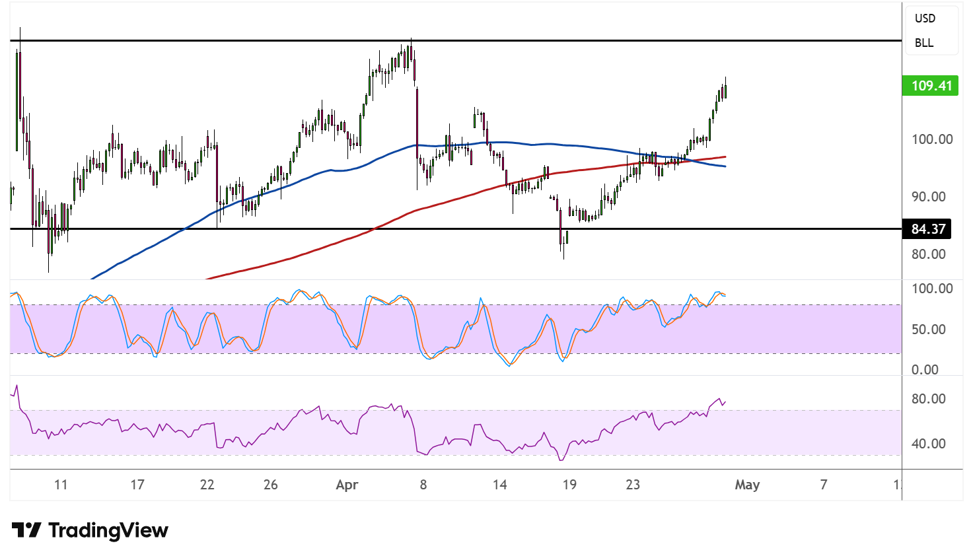Open the TradingView wordmark link
Viewport: 973px width, 560px height.
108,530
